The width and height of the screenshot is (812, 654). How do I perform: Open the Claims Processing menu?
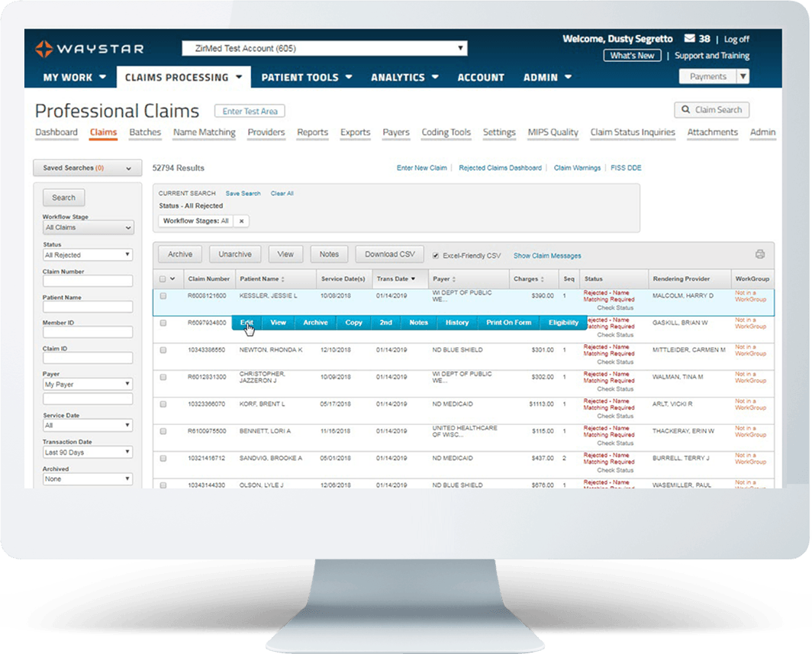(183, 76)
